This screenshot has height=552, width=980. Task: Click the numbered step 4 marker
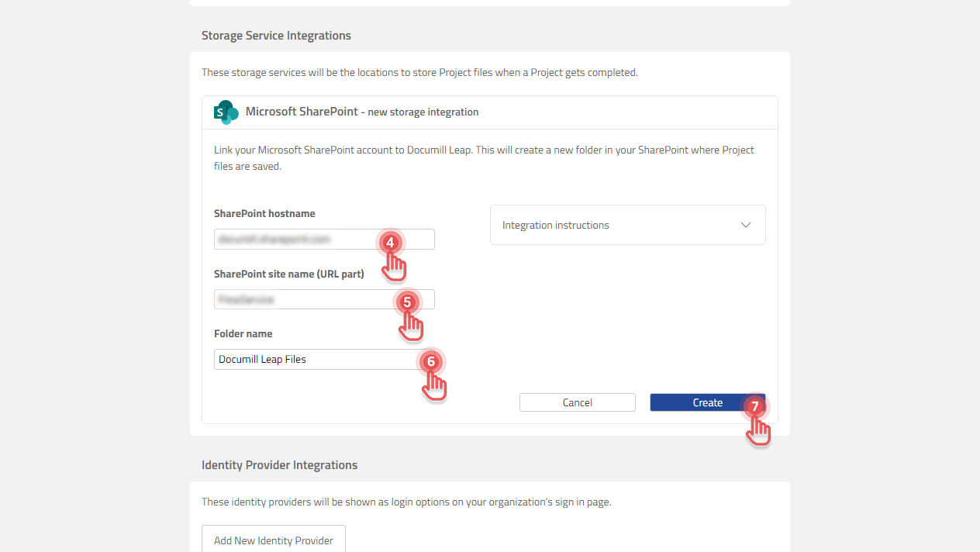[x=391, y=243]
